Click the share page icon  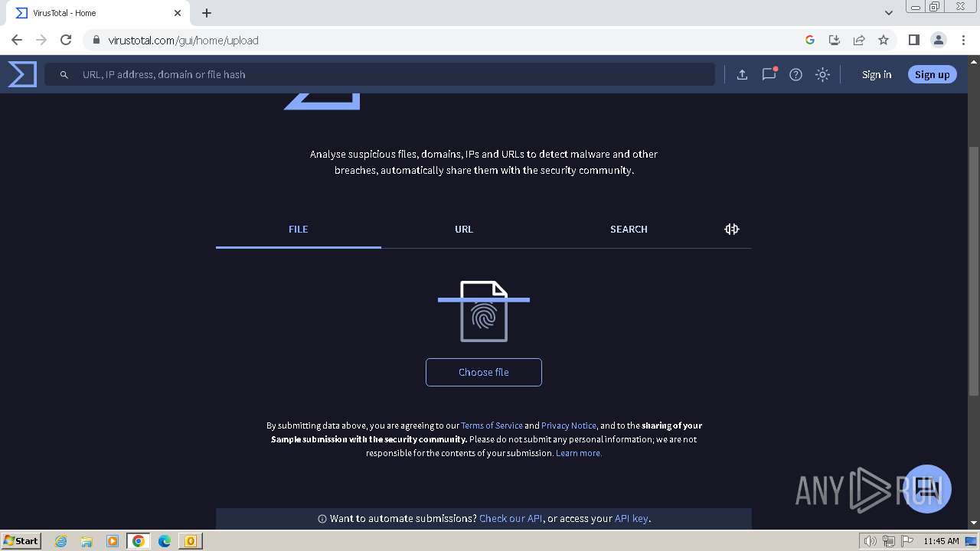[859, 40]
